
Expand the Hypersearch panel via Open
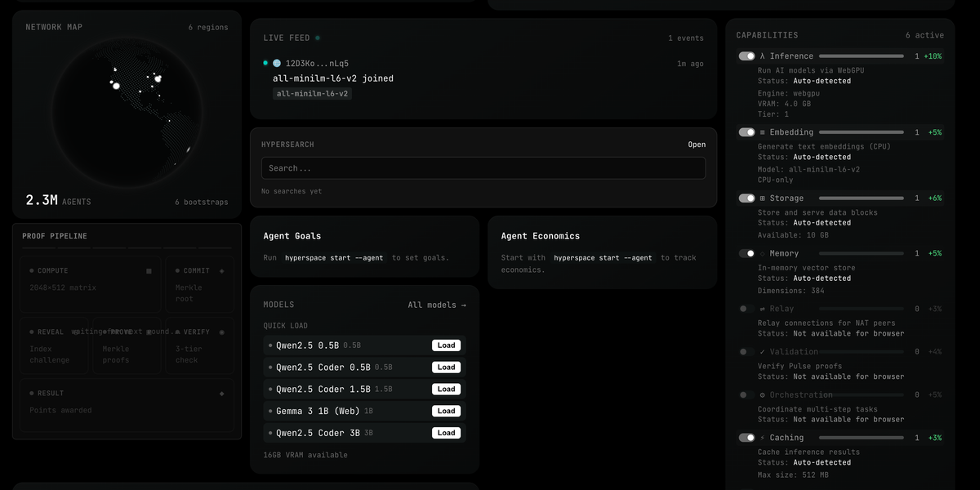pyautogui.click(x=696, y=145)
